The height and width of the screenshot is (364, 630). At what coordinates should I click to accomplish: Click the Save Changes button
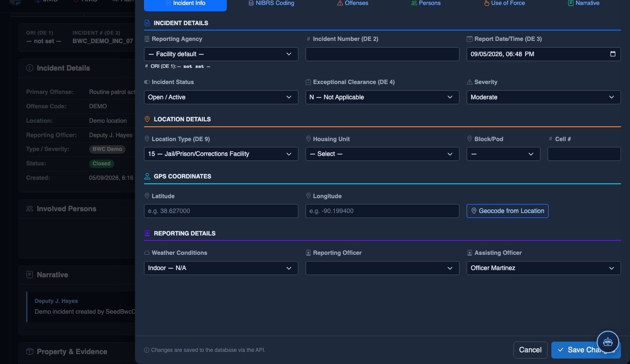click(x=586, y=350)
